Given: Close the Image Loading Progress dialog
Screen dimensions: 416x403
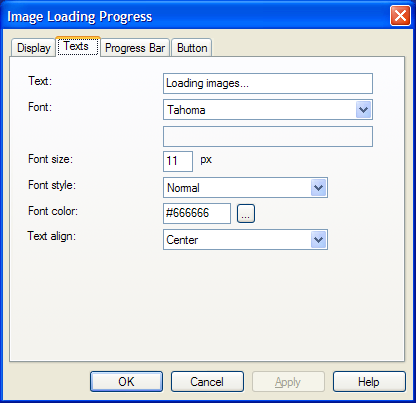Looking at the screenshot, I should point(400,16).
